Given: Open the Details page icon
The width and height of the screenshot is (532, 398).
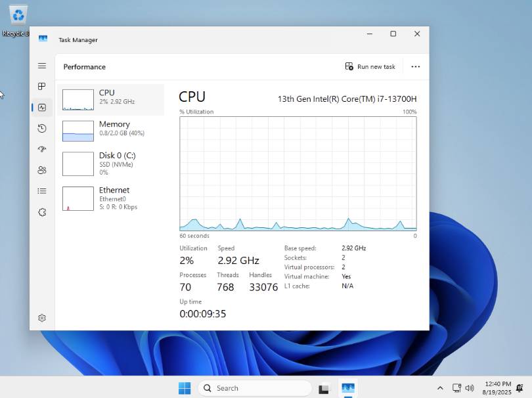Looking at the screenshot, I should pyautogui.click(x=42, y=191).
